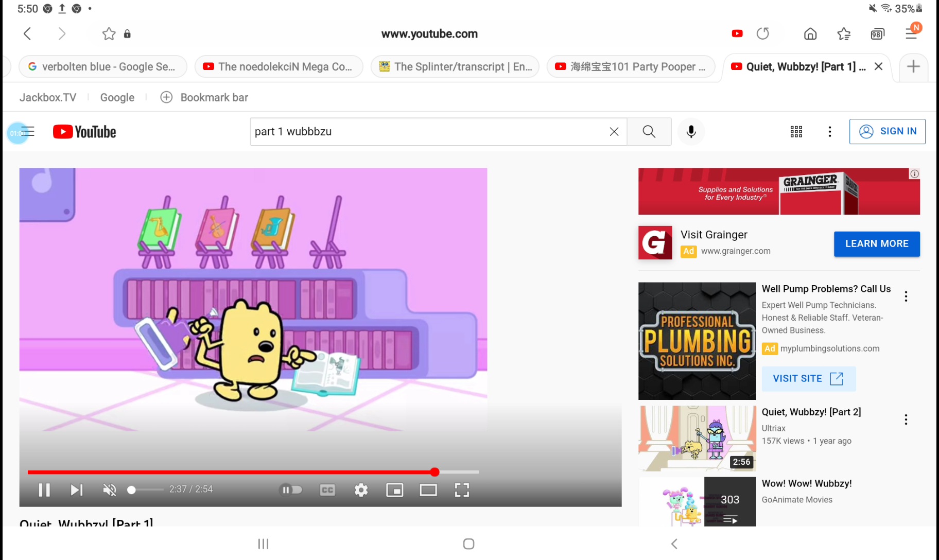This screenshot has height=560, width=939.
Task: Open the Quiet, Wubbzy! [Part 2] thumbnail
Action: 697,439
